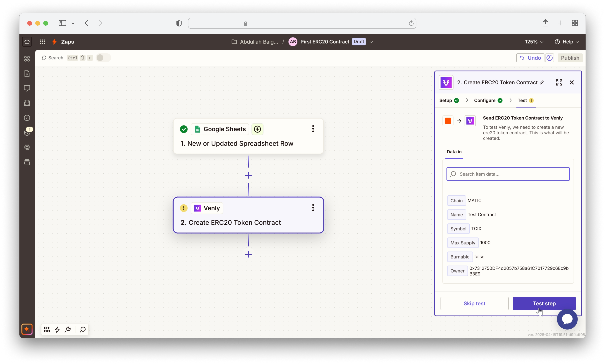The width and height of the screenshot is (605, 364).
Task: Click the Zap history clock sidebar icon
Action: tap(27, 118)
